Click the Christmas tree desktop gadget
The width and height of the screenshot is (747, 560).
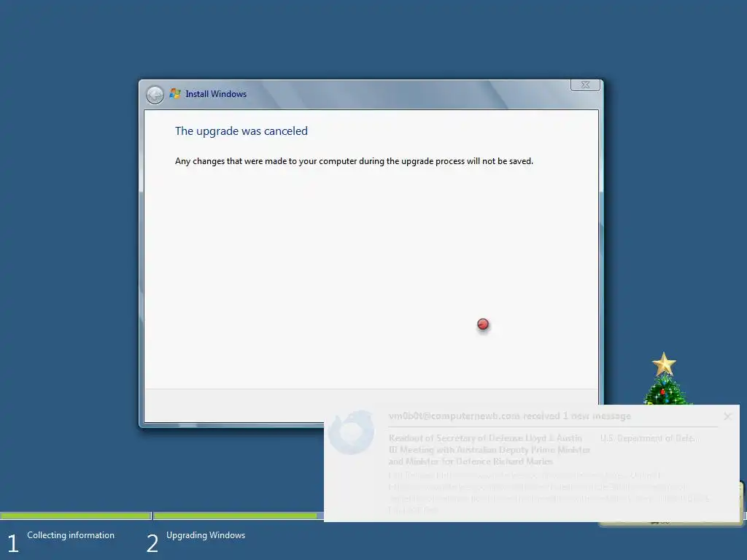pos(665,379)
